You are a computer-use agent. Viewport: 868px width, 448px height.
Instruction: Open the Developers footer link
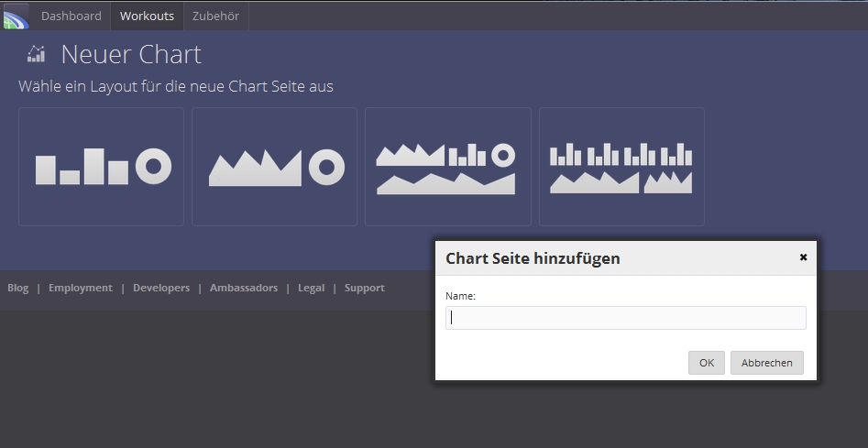pyautogui.click(x=161, y=288)
